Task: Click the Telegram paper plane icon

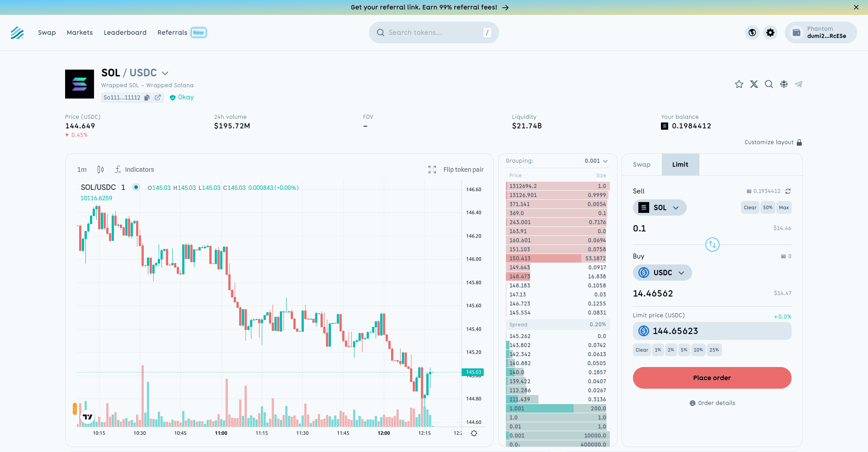Action: [798, 85]
